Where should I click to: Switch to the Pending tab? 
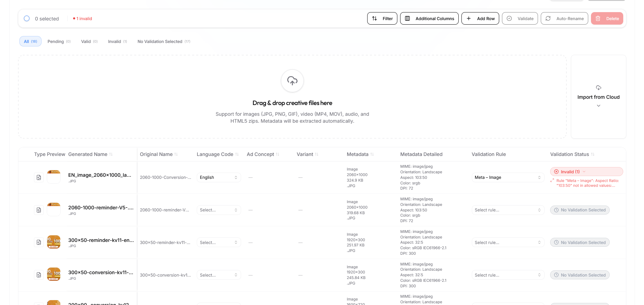59,42
